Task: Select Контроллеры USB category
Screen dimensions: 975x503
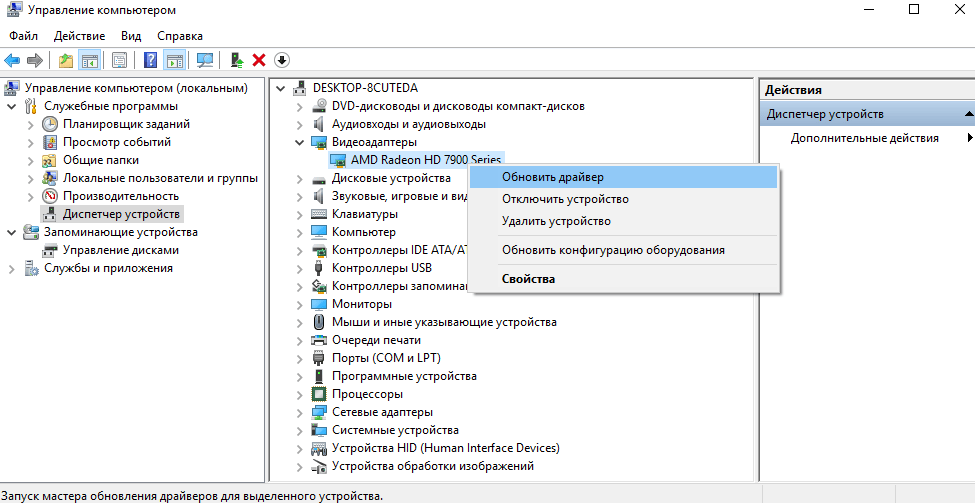Action: pos(382,269)
